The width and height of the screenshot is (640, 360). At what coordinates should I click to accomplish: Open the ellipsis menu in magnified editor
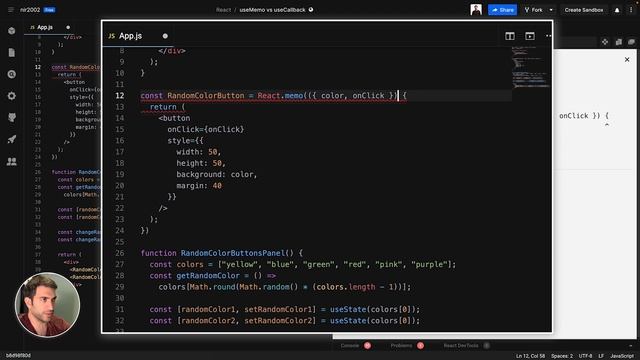(x=549, y=36)
